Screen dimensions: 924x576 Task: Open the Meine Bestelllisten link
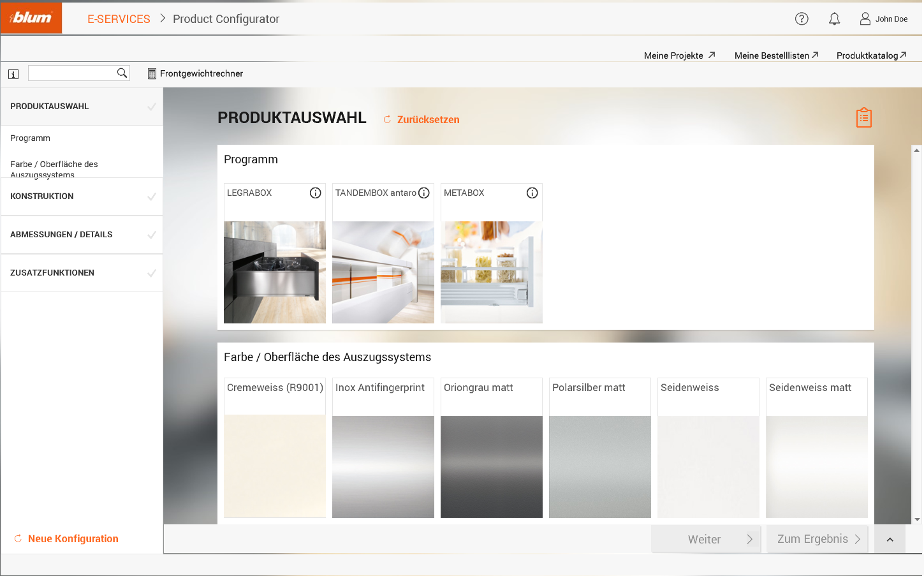(x=776, y=55)
